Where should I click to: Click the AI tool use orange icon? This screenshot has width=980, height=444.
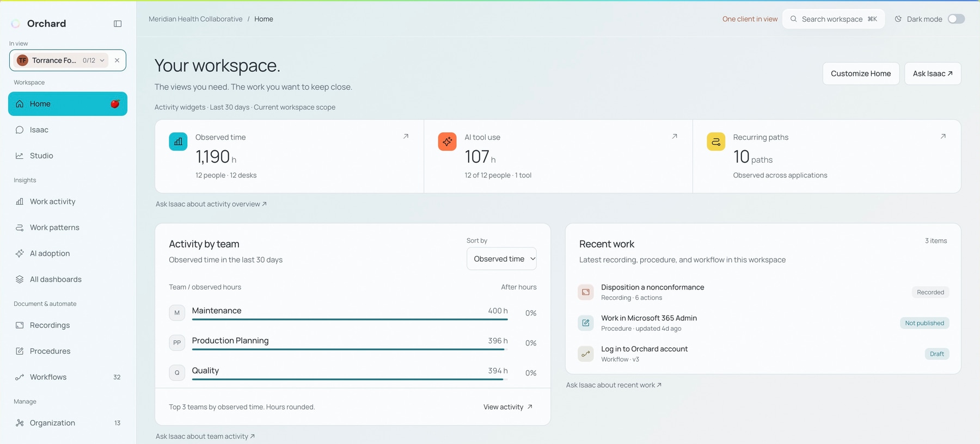(x=447, y=141)
